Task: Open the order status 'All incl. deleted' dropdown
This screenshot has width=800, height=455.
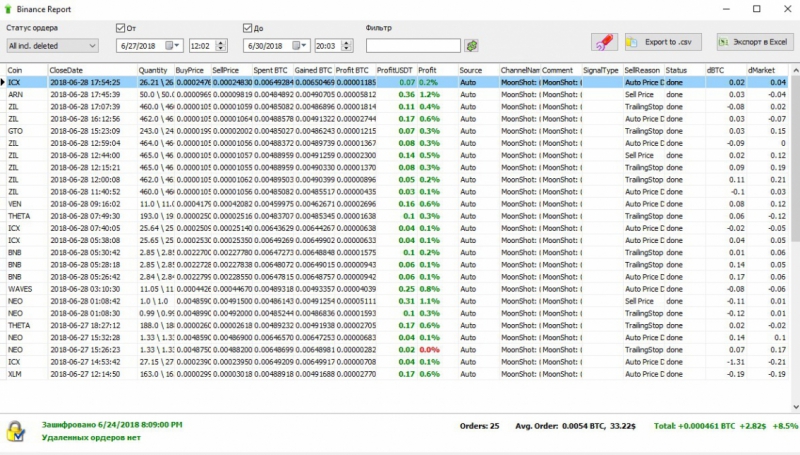Action: pyautogui.click(x=53, y=45)
